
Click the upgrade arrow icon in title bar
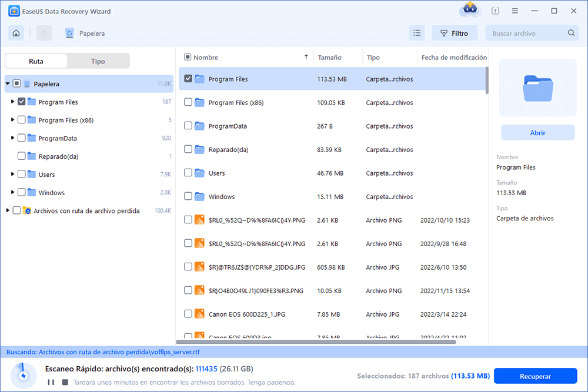[x=495, y=11]
